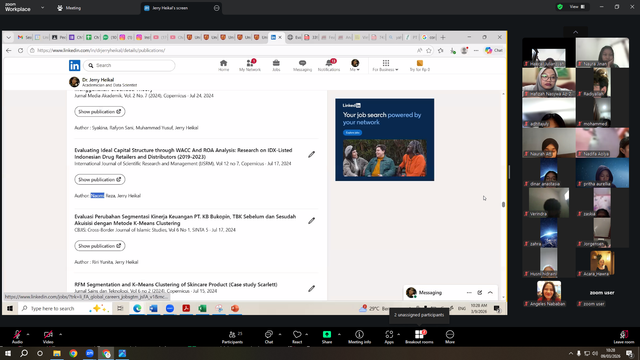Show publication for Jurnal Media Akademik entry
This screenshot has width=640, height=360.
coord(100,111)
